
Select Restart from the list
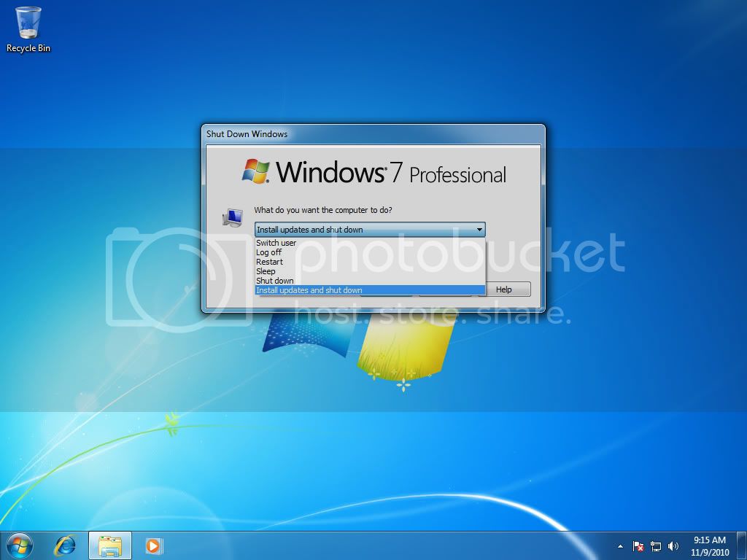(270, 261)
